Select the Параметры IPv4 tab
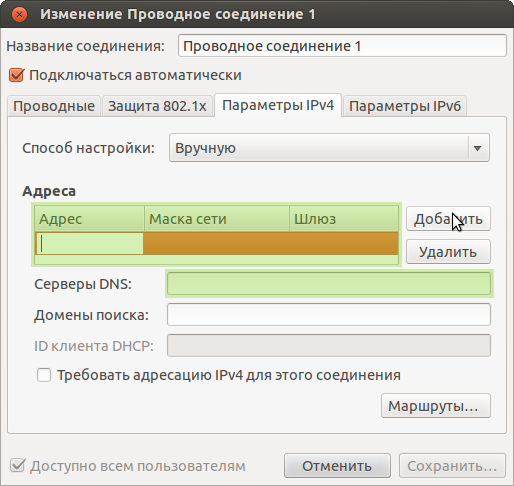The image size is (514, 486). click(x=278, y=105)
